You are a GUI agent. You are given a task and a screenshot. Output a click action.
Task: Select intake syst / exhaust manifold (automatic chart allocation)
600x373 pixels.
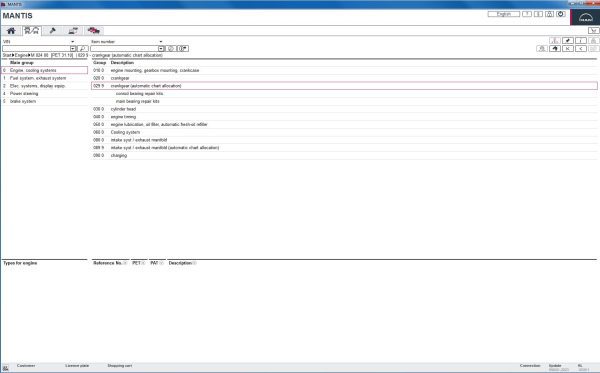tap(344, 148)
